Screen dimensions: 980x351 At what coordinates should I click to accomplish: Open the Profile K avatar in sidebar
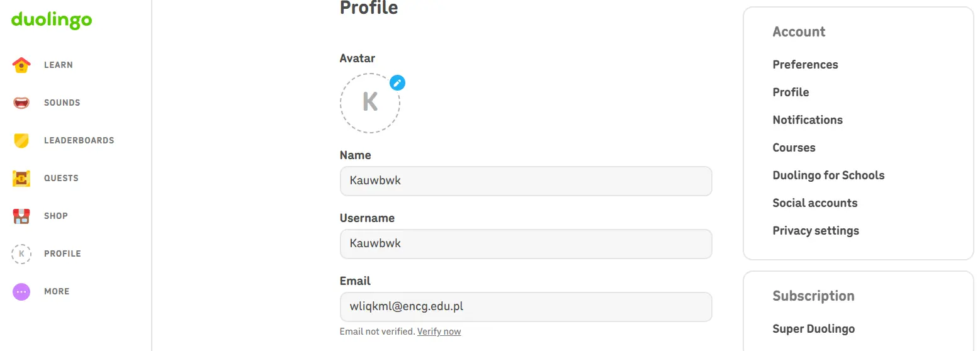tap(21, 253)
